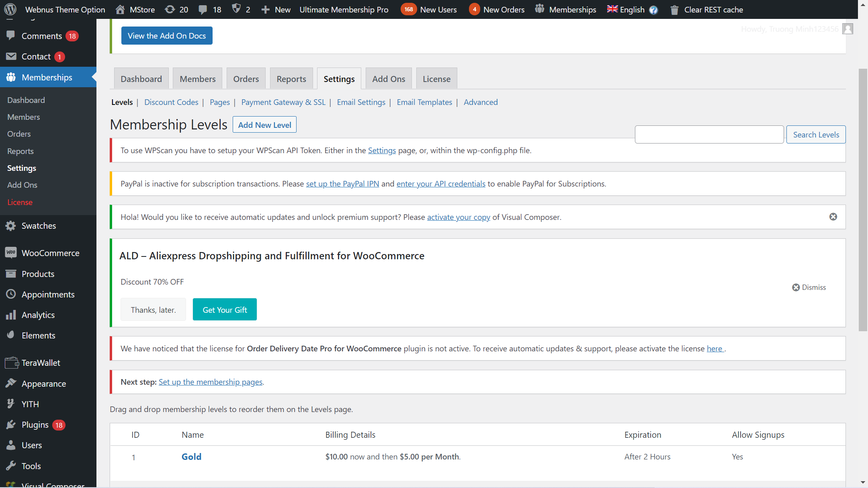Switch to the Dashboard tab
The image size is (868, 488).
141,78
